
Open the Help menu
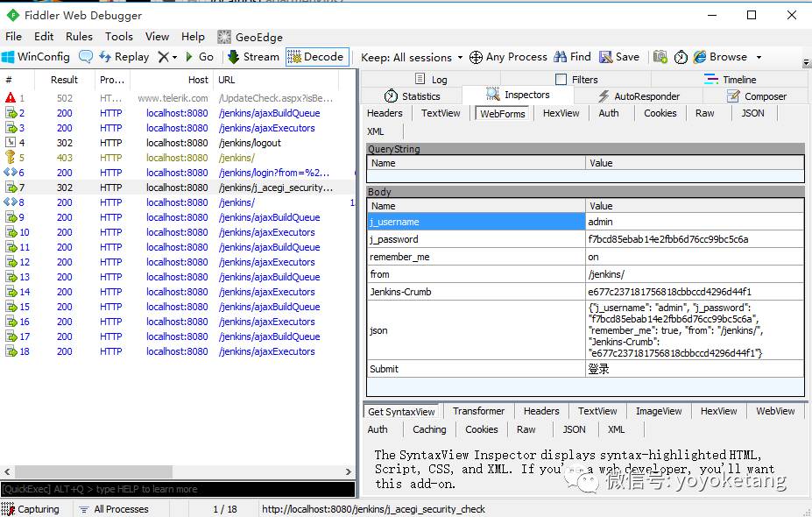193,37
